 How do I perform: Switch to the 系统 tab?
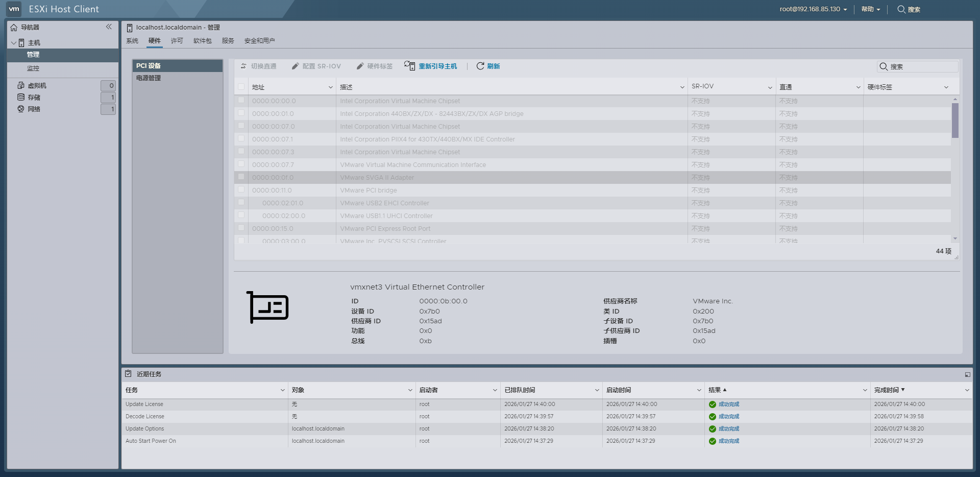pyautogui.click(x=132, y=41)
